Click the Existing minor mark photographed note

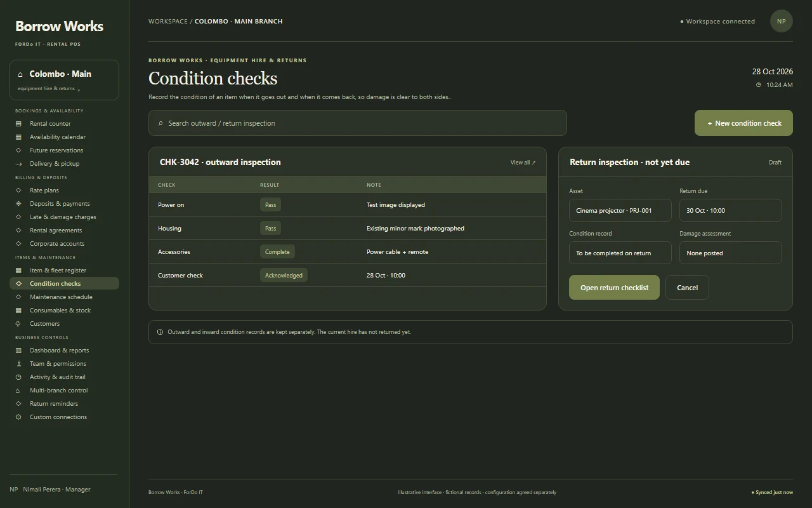[416, 229]
